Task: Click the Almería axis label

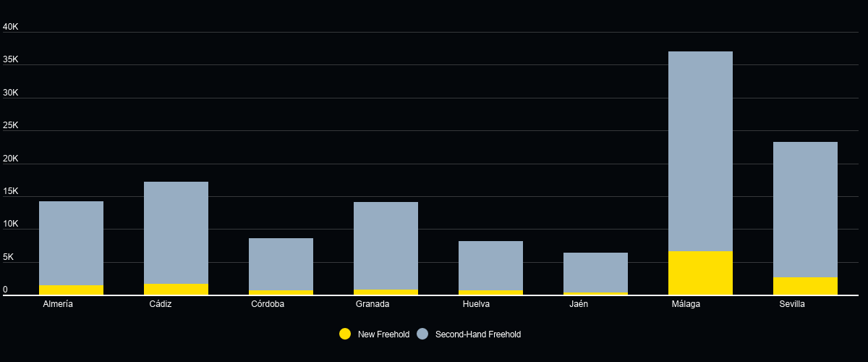Action: tap(58, 304)
